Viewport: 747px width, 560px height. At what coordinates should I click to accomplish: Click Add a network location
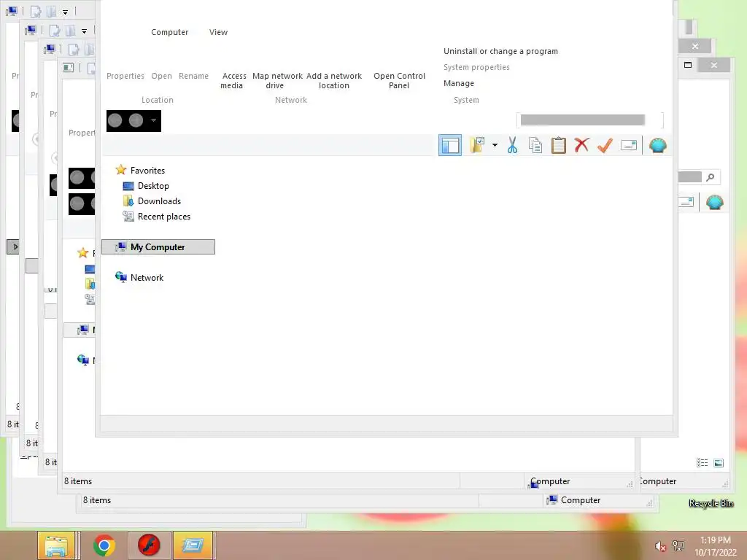(x=334, y=80)
